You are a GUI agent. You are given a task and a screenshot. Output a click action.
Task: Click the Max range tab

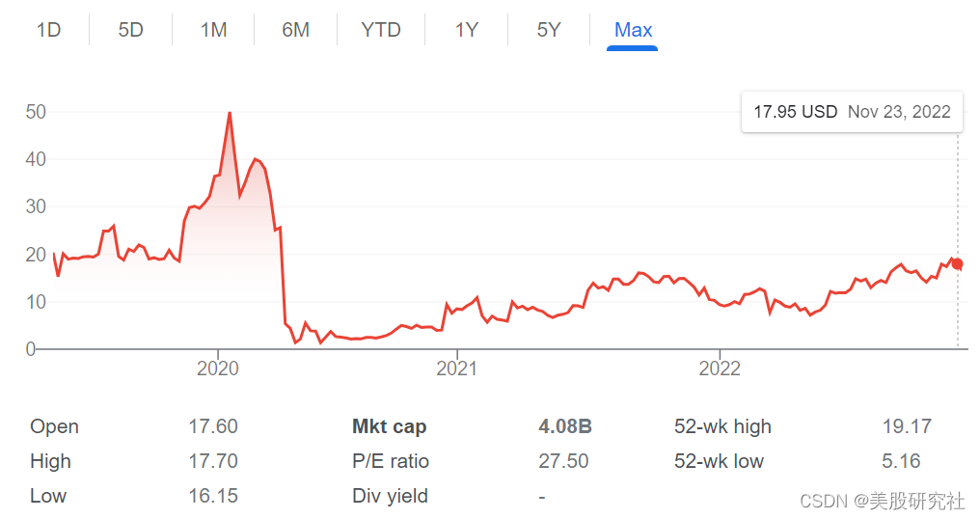[633, 30]
